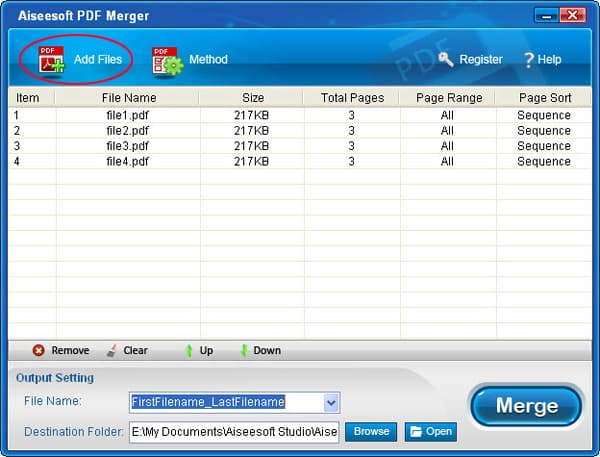Select file3.pdf in the file list
Image resolution: width=600 pixels, height=457 pixels.
[129, 146]
